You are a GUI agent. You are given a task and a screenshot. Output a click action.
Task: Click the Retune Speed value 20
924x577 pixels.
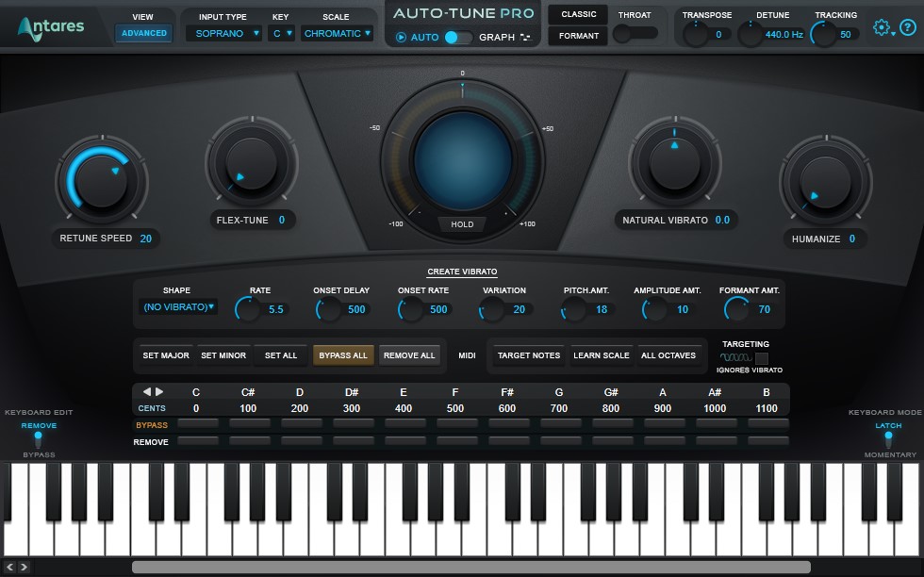pyautogui.click(x=145, y=239)
